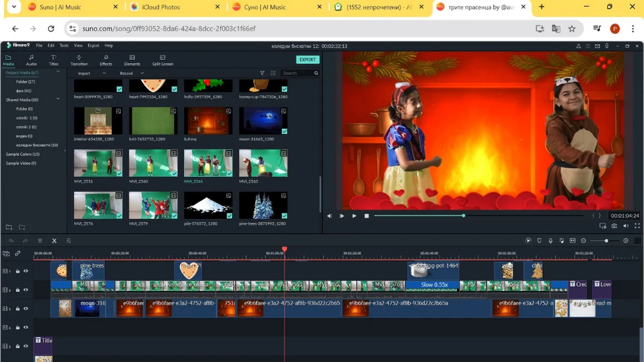Click the teal EXPORT button
Screen dimensions: 644x362
(x=308, y=60)
